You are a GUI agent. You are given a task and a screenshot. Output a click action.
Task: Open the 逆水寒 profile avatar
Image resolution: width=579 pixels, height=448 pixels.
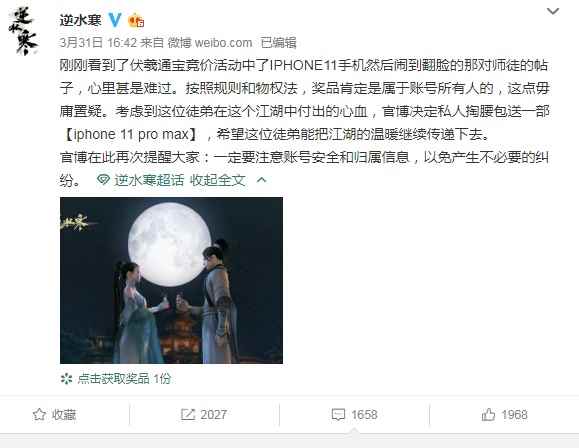click(x=23, y=31)
